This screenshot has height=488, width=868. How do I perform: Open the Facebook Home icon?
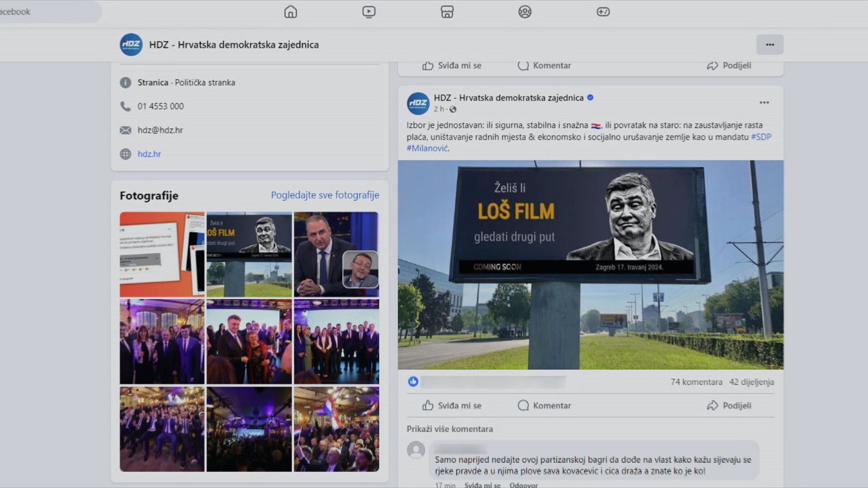[x=290, y=12]
